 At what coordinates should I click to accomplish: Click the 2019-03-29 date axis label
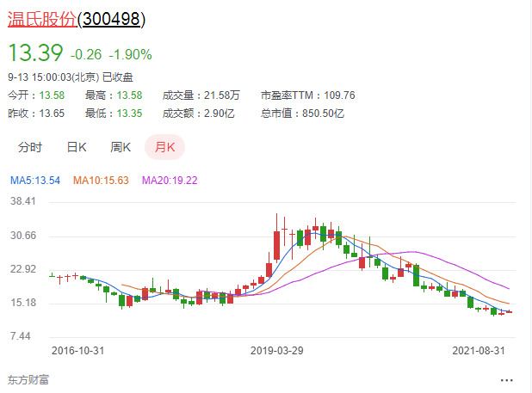click(277, 350)
